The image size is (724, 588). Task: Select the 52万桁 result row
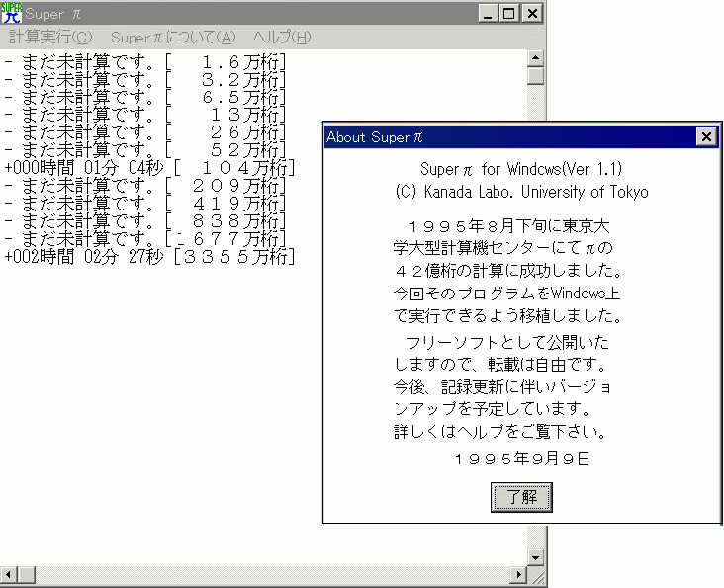145,150
